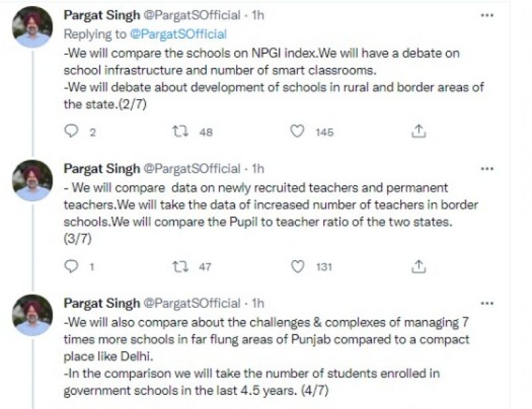Like the tweet with 145 likes
The height and width of the screenshot is (409, 532).
coord(297,132)
